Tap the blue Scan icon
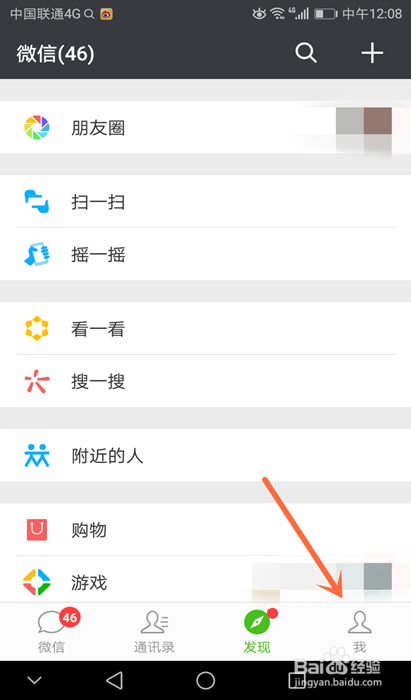Viewport: 411px width, 700px height. click(x=37, y=202)
